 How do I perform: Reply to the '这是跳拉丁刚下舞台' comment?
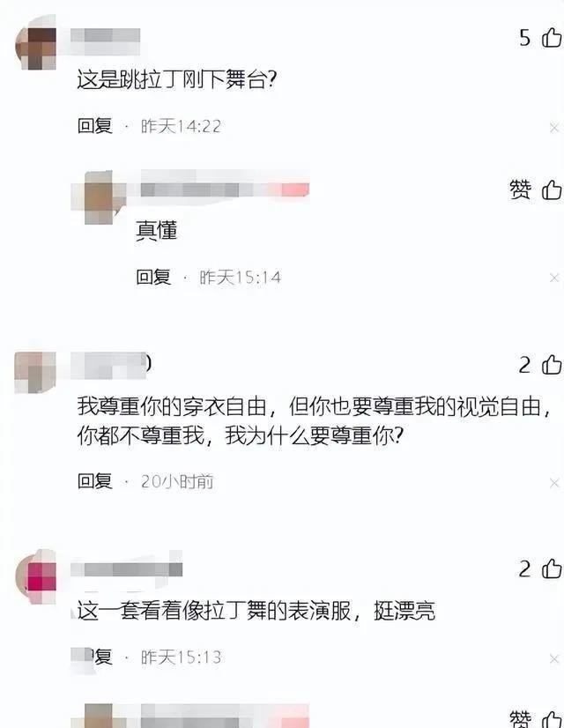coord(95,126)
